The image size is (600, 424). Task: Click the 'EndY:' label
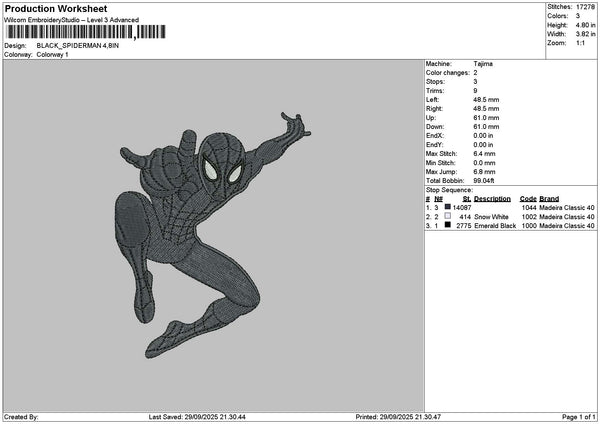[x=434, y=145]
